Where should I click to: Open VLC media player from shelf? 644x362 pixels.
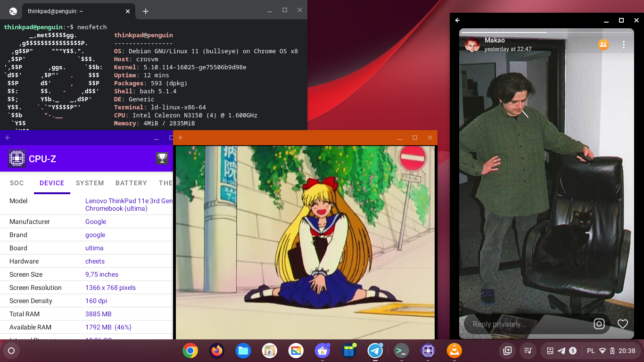pos(454,351)
